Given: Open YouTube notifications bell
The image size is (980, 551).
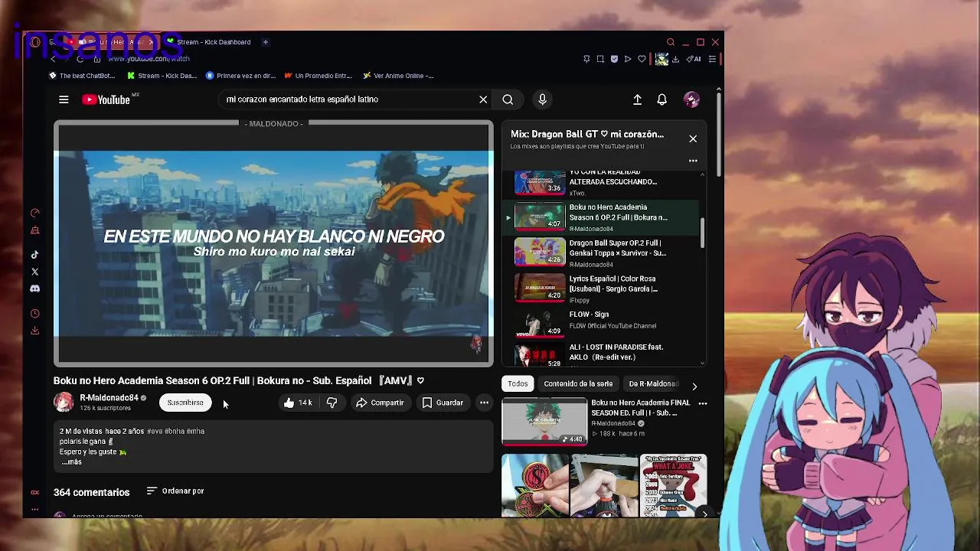Looking at the screenshot, I should [x=661, y=99].
